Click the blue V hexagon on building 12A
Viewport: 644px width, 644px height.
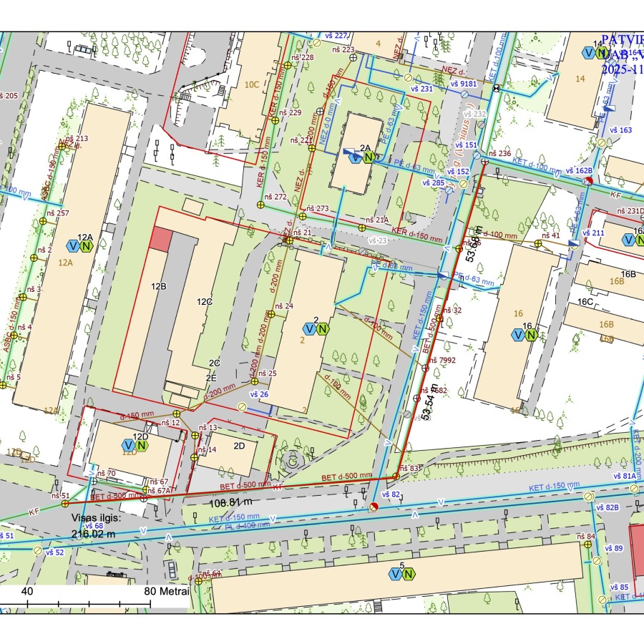(x=73, y=246)
